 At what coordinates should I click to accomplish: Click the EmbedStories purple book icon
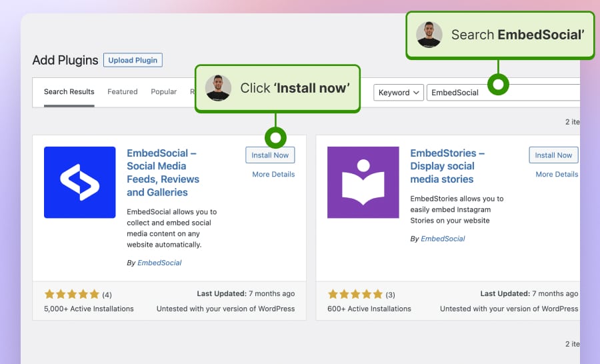coord(363,182)
